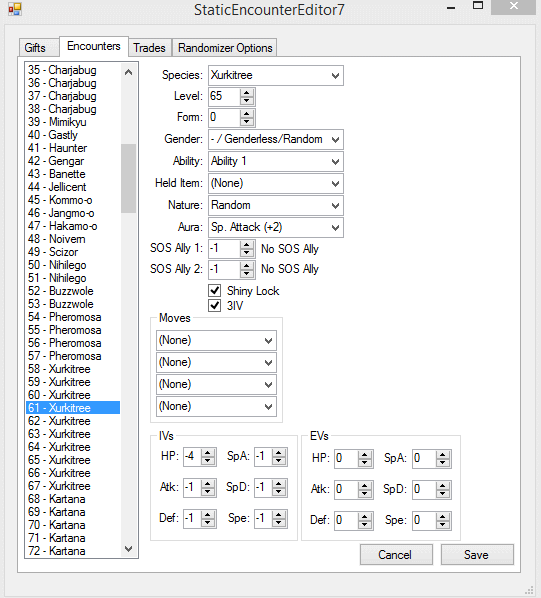Viewport: 541px width, 598px height.
Task: Click the Cancel button
Action: [396, 555]
